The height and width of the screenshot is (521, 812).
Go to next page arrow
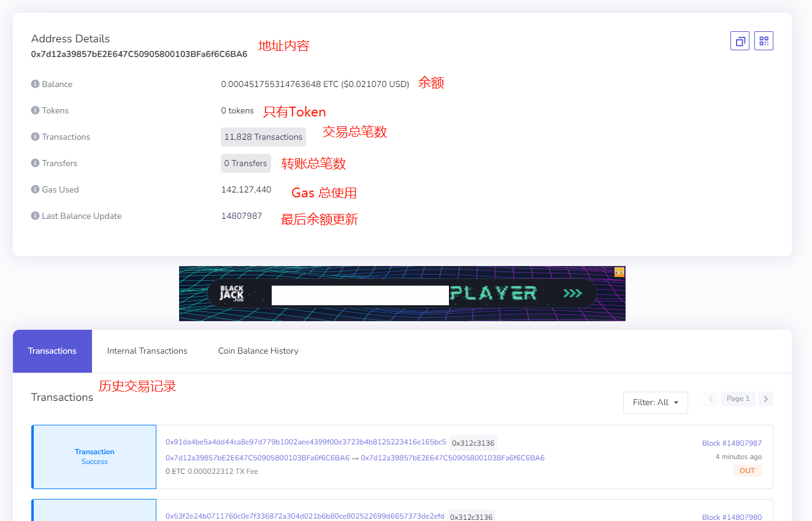coord(765,399)
